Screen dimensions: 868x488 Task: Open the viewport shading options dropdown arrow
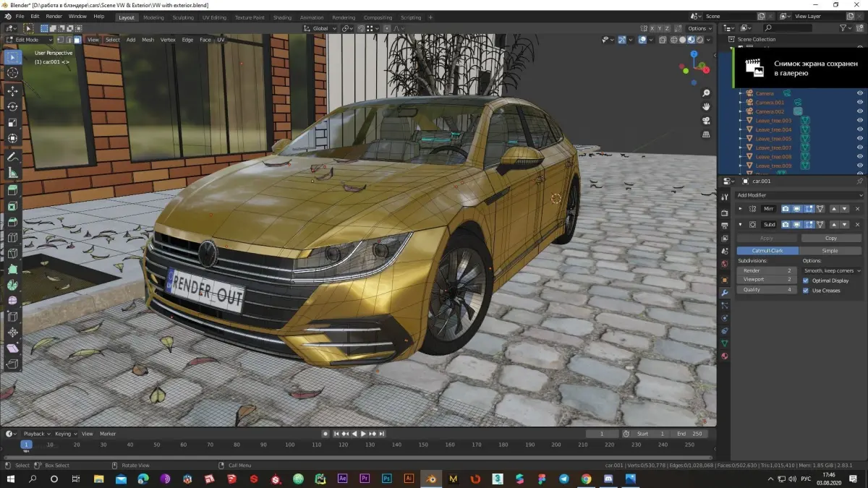[710, 40]
